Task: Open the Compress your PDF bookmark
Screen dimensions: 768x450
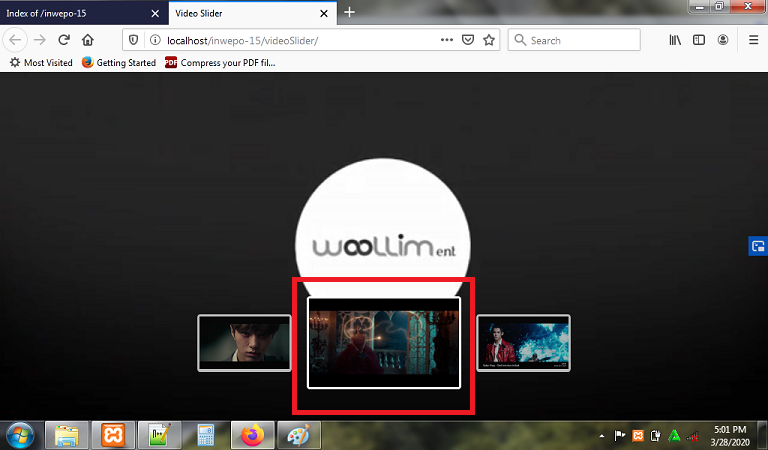Action: click(220, 63)
